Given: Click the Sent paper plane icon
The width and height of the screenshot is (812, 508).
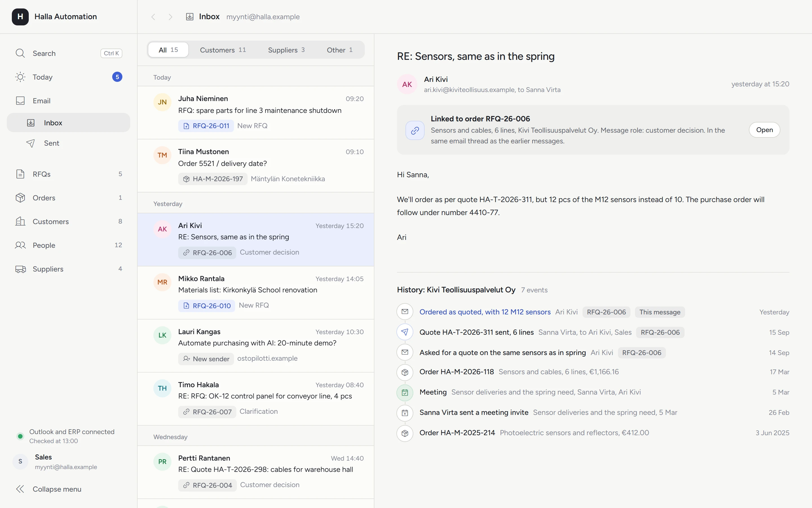Looking at the screenshot, I should point(30,143).
